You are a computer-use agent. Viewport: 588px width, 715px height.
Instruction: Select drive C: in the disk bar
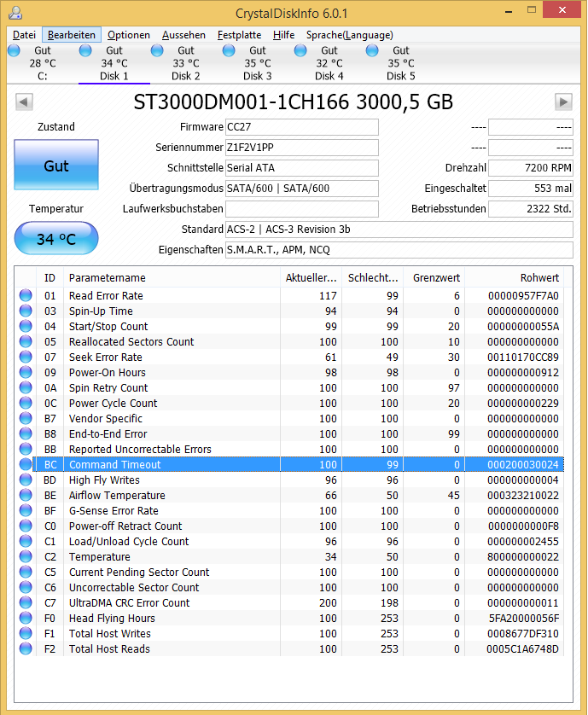43,63
